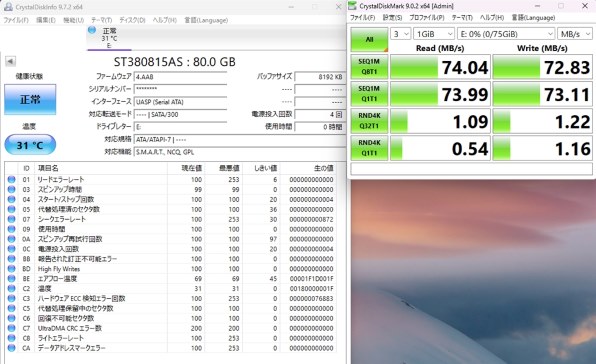596x364 pixels.
Task: Click status orb for ハードウェア ECC 検知エラー回数 row
Action: coord(11,298)
